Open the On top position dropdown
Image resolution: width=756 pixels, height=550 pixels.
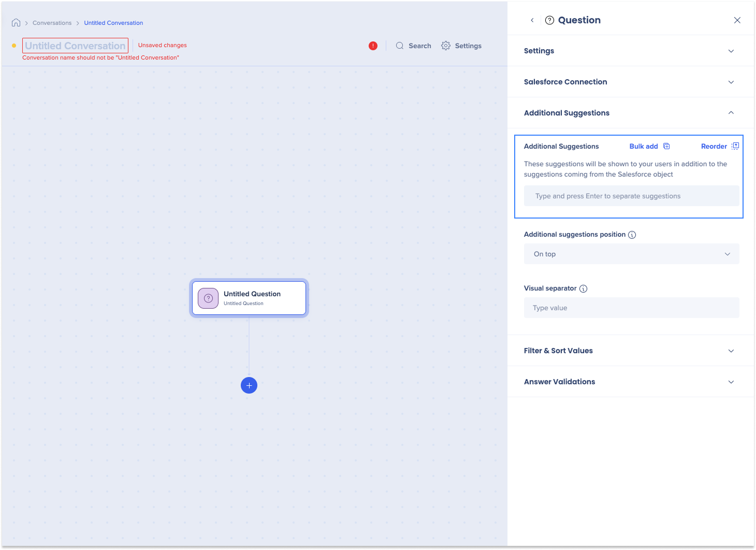[x=631, y=254]
